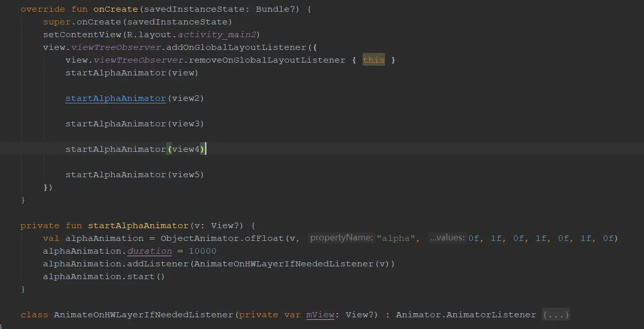Click Animator.AnimatorListener supertype
This screenshot has height=329, width=644.
coord(466,315)
